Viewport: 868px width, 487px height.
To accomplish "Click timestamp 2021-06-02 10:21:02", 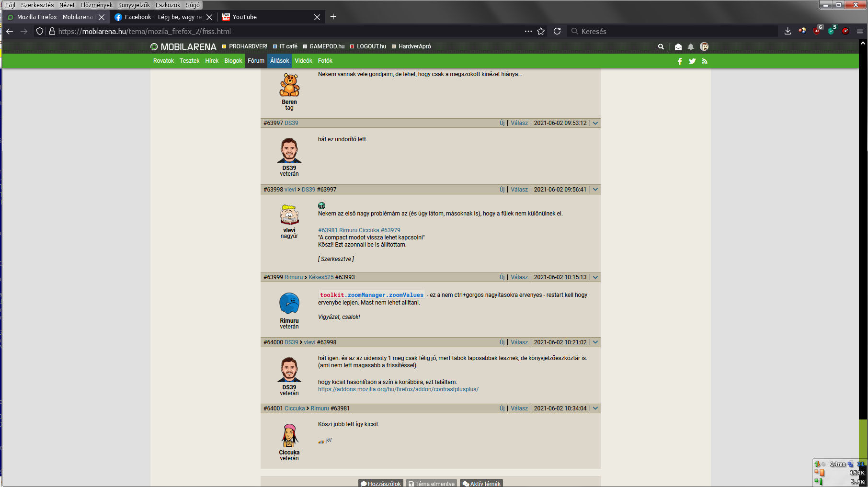I will click(x=560, y=342).
